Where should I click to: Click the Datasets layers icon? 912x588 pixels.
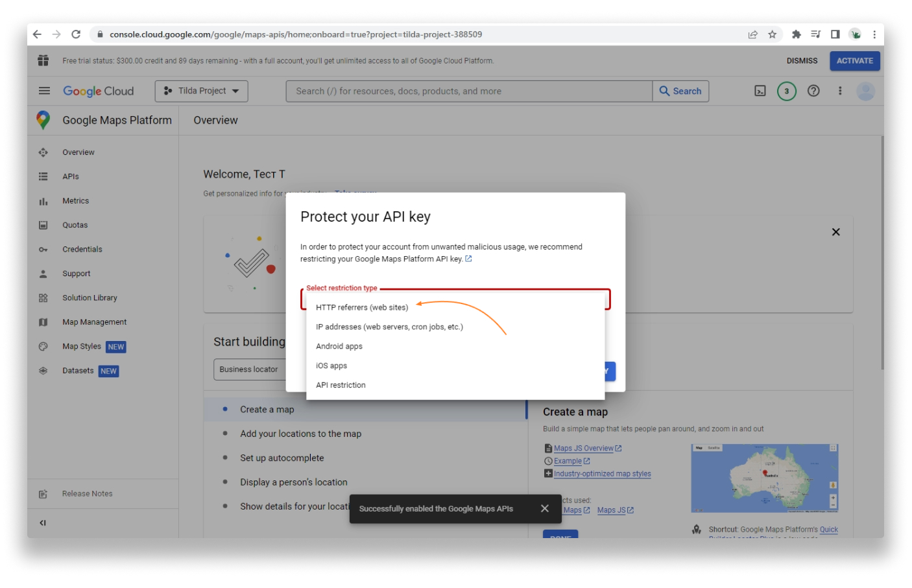coord(43,371)
